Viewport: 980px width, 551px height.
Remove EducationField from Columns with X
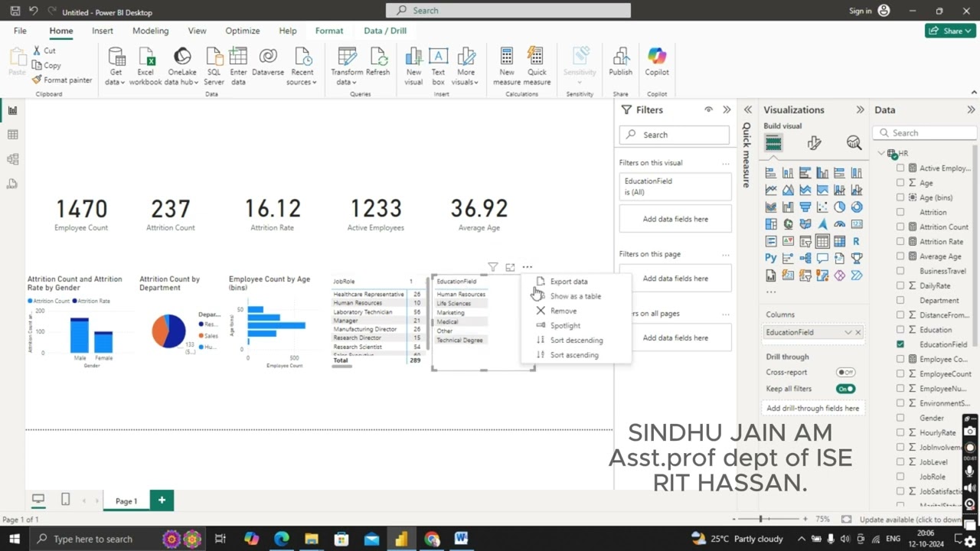[x=858, y=333]
